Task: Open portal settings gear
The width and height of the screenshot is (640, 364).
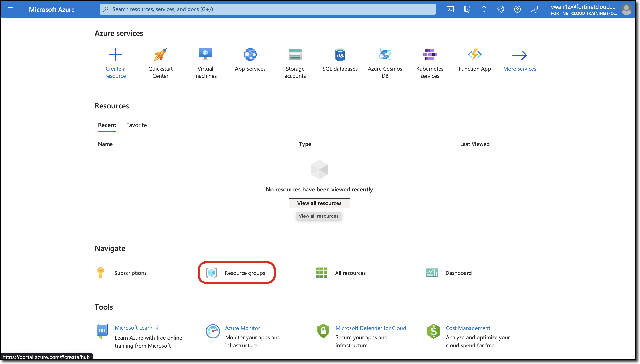Action: click(500, 9)
